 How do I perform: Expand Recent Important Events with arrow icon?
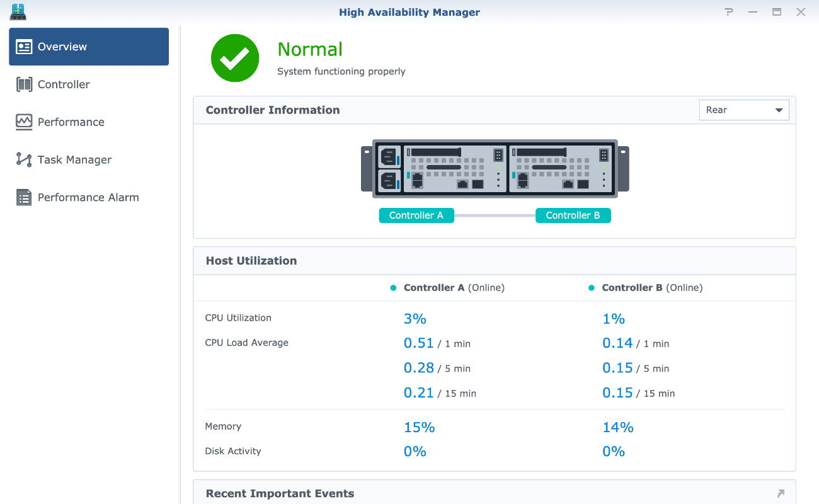pyautogui.click(x=781, y=493)
